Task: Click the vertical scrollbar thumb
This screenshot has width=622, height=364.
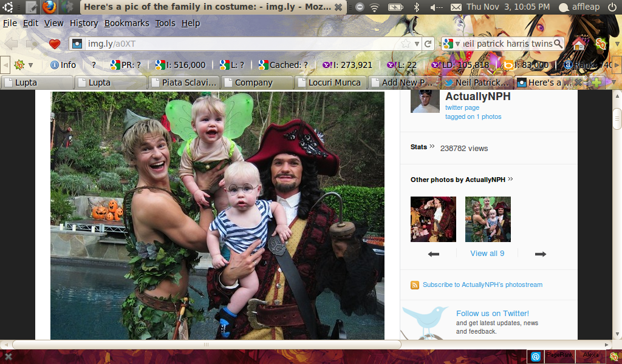Action: (x=617, y=119)
